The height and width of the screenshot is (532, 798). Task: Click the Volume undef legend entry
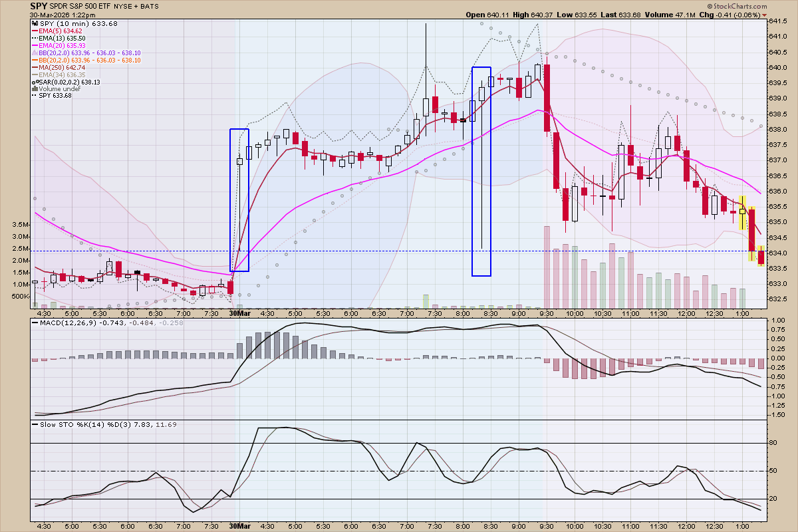coord(59,89)
